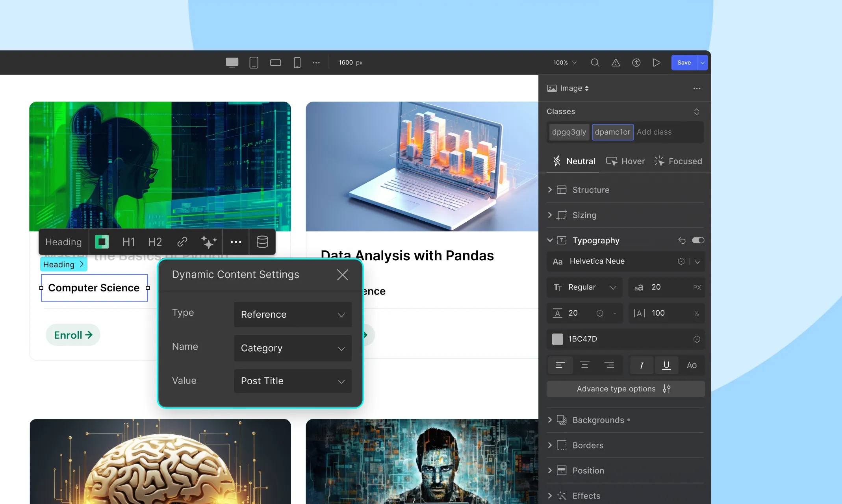Switch to the Focused state tab
Image resolution: width=842 pixels, height=504 pixels.
pos(678,161)
